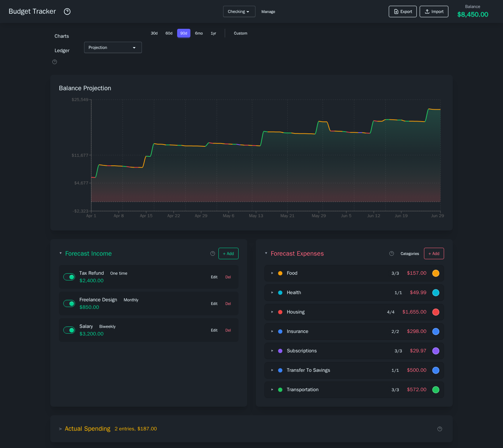Open Categories in Forecast Expenses
The image size is (503, 448).
point(410,253)
